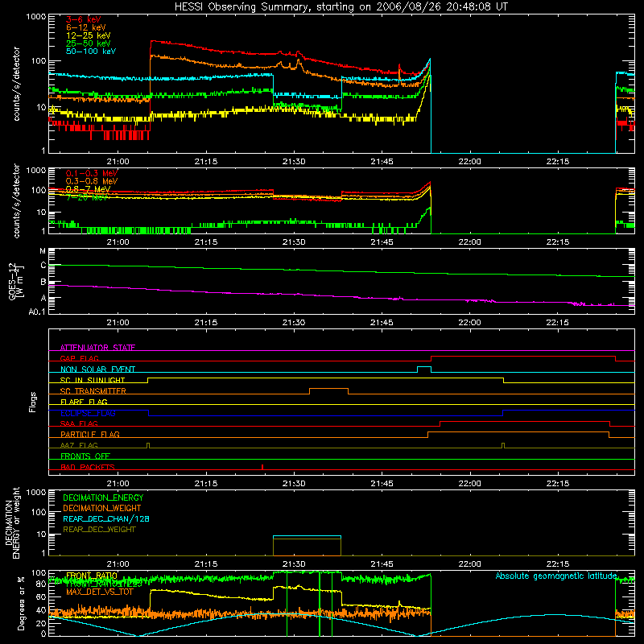
Task: Click the cyan rear decimation box outline
Action: 307,536
